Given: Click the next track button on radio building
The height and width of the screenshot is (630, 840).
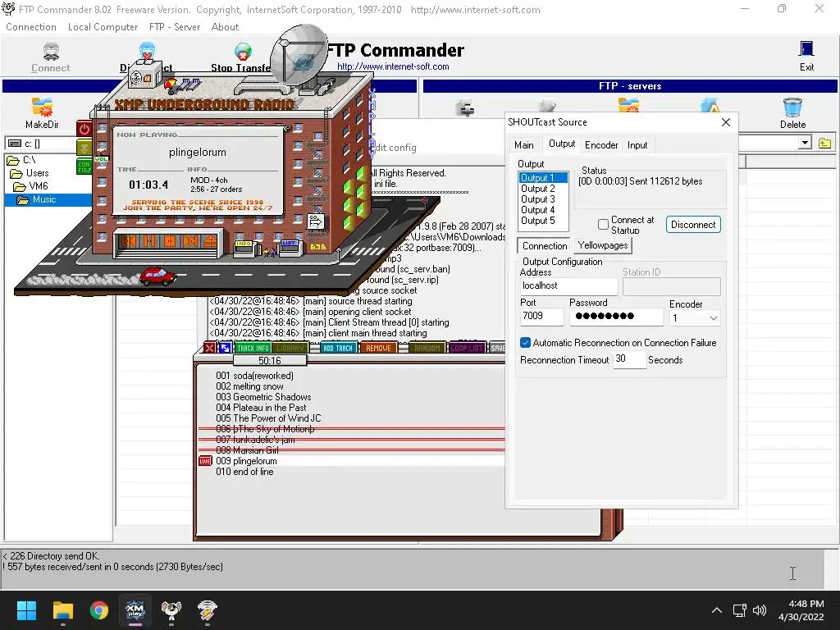Looking at the screenshot, I should pyautogui.click(x=189, y=241).
